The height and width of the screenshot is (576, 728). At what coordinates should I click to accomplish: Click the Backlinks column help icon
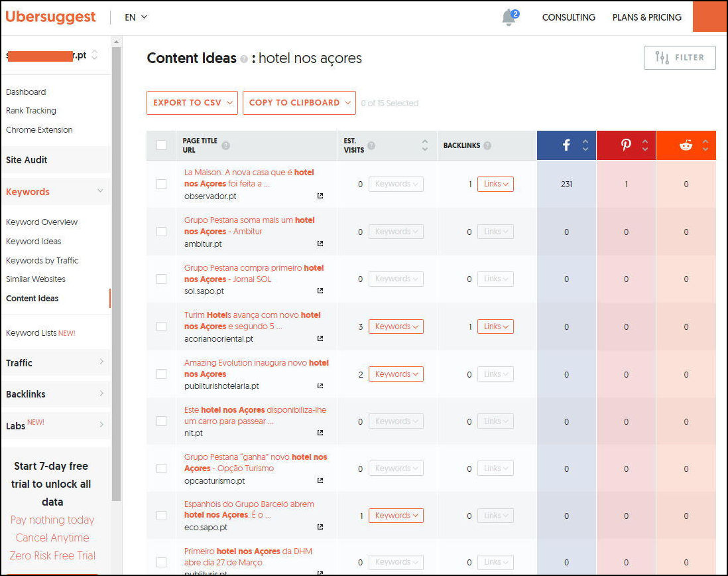(x=487, y=145)
